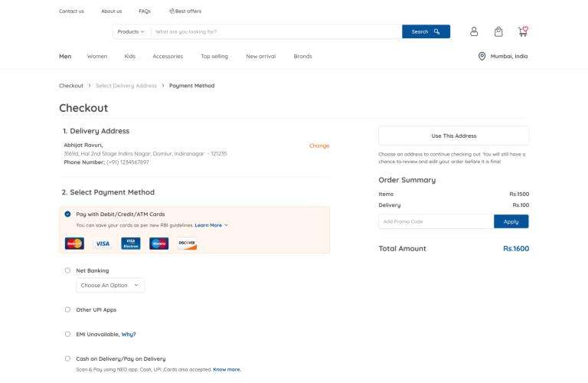Image resolution: width=588 pixels, height=383 pixels.
Task: Open the Products dropdown in search bar
Action: [x=131, y=31]
